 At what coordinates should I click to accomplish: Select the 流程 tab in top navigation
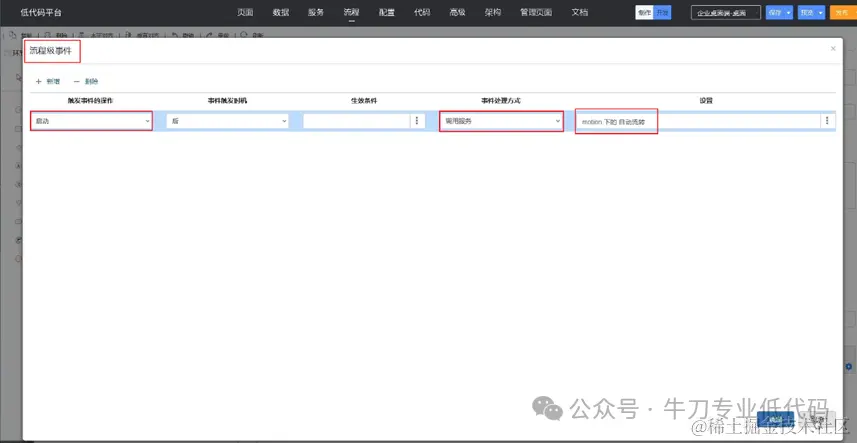pyautogui.click(x=351, y=12)
